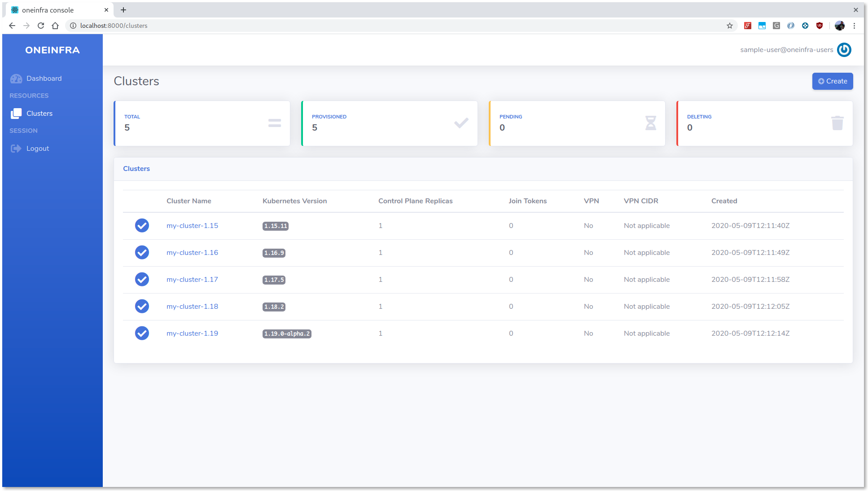Image resolution: width=868 pixels, height=491 pixels.
Task: Click the browser home icon
Action: pos(55,26)
